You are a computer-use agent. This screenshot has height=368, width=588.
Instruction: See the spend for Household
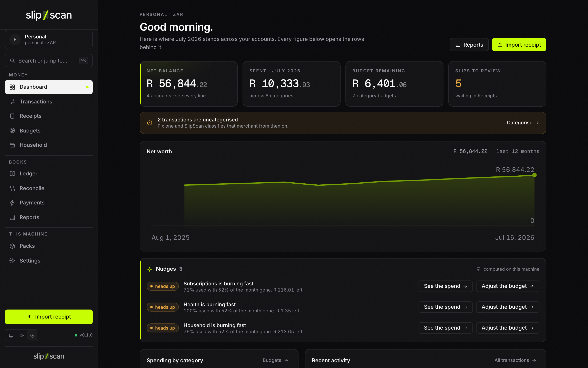[445, 328]
